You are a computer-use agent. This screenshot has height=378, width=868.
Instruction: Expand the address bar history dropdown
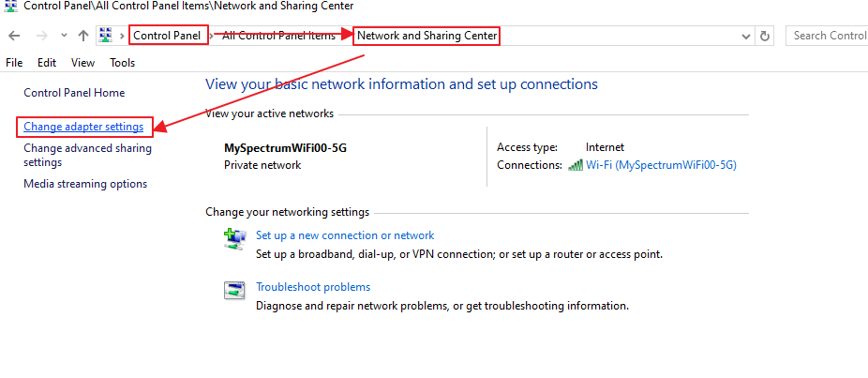point(745,37)
